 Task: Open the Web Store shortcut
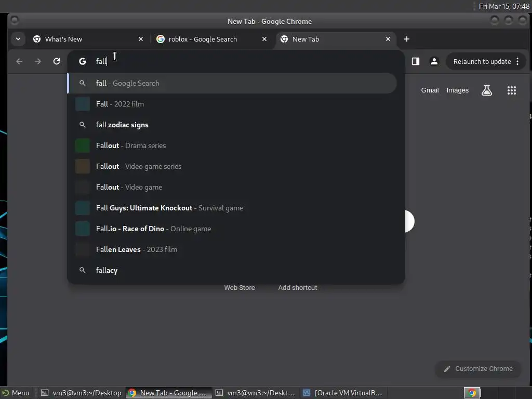(x=240, y=288)
